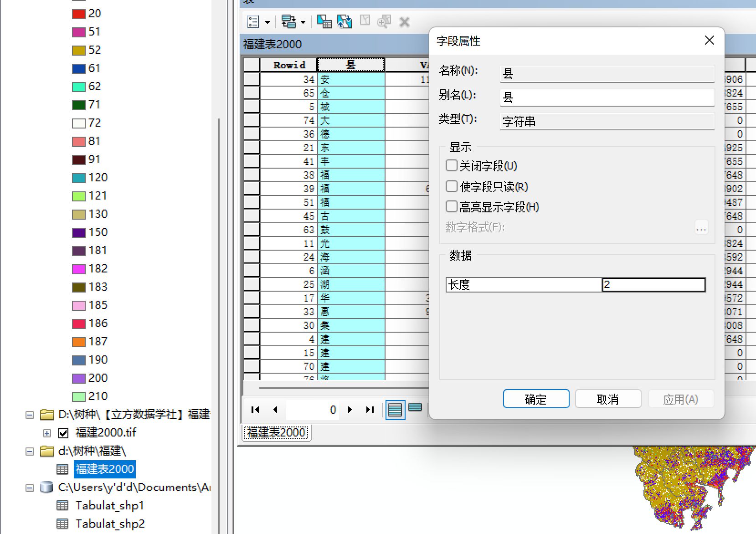Viewport: 756px width, 534px height.
Task: Open the Table Options menu icon
Action: point(253,21)
